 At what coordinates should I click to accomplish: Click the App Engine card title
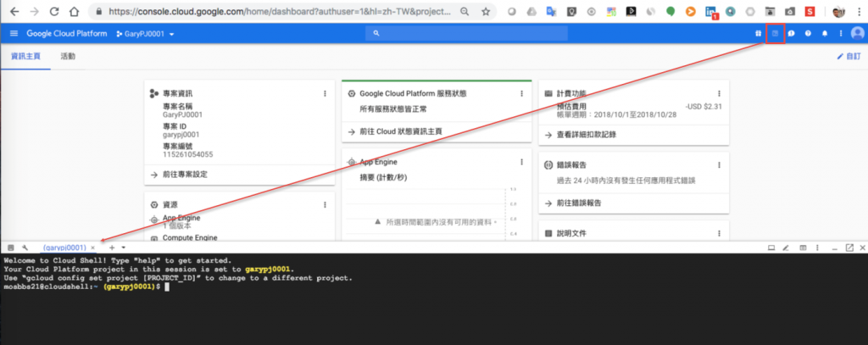click(379, 162)
